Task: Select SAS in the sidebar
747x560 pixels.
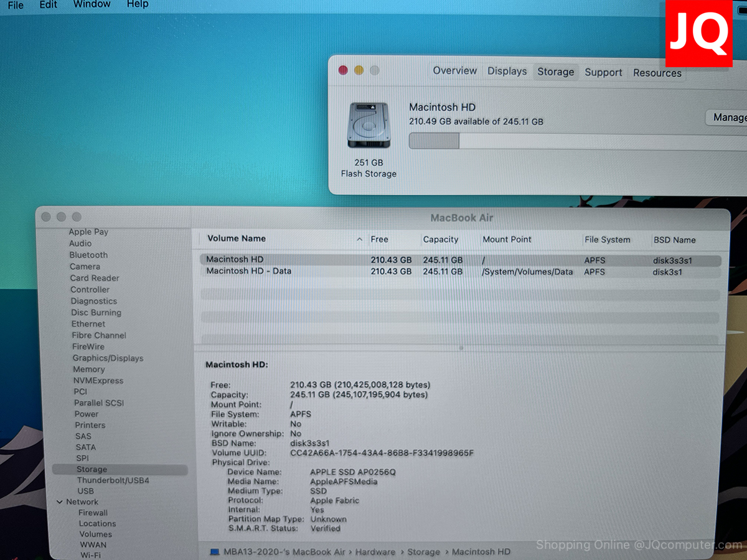Action: [x=83, y=437]
